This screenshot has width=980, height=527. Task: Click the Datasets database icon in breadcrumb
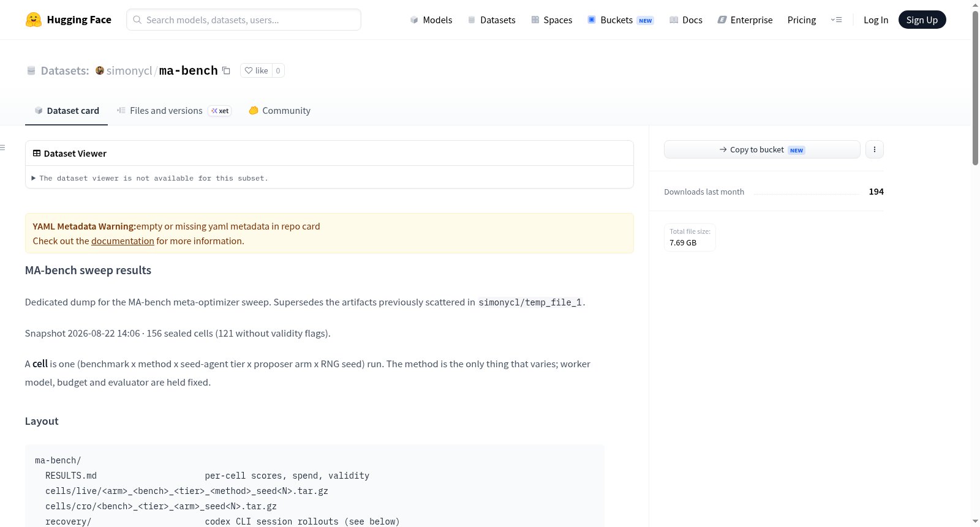coord(31,71)
